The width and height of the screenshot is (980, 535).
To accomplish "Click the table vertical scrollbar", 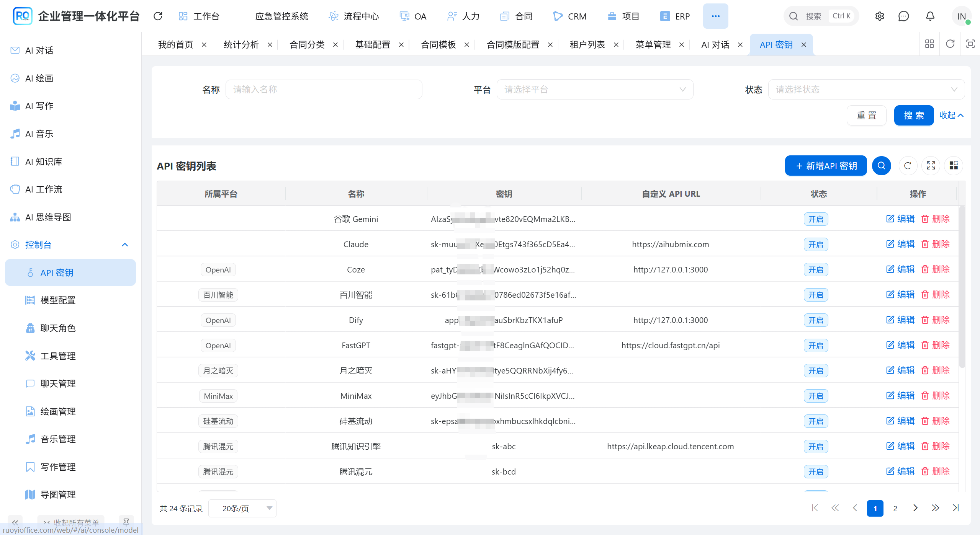I will click(962, 286).
